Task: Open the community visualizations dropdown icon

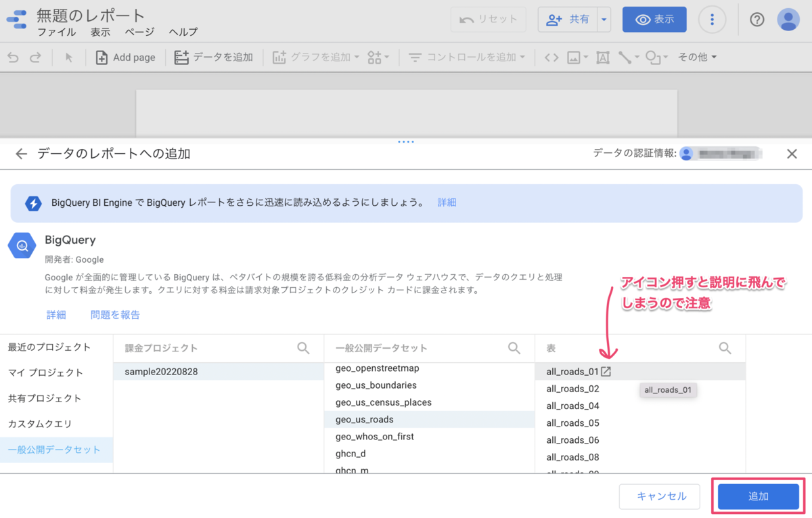Action: pos(378,58)
